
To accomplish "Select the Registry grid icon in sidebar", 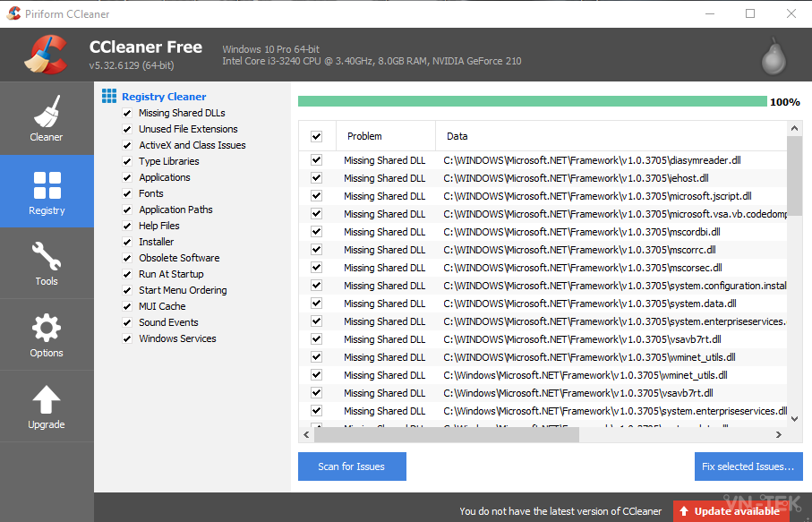I will [x=47, y=185].
